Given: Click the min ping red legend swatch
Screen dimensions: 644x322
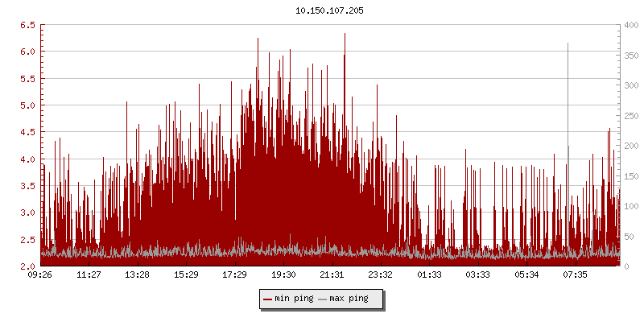Looking at the screenshot, I should click(268, 299).
